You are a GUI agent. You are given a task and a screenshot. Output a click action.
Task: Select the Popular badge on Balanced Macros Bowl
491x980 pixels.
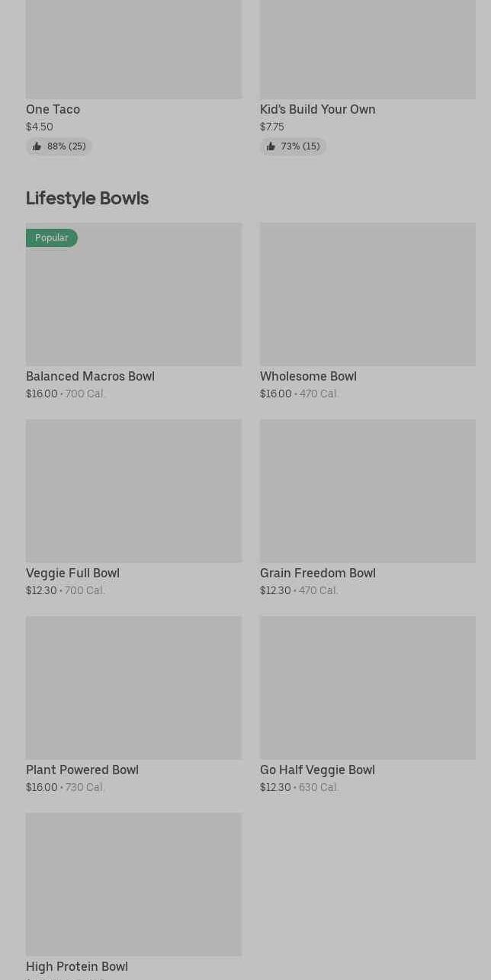click(x=52, y=238)
